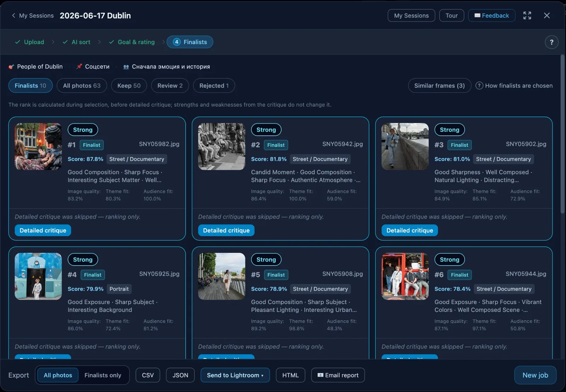Select the All photos export option
Screen dimensions: 566x392
point(58,375)
